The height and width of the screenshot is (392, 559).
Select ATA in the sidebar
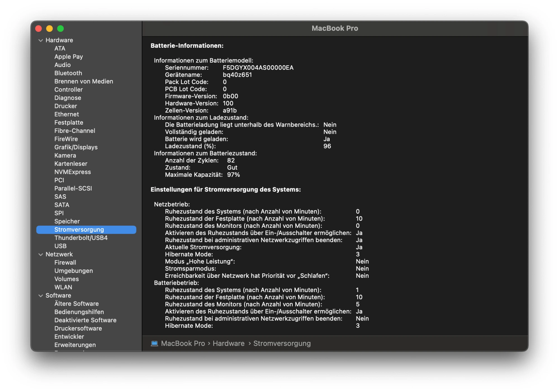coord(60,48)
